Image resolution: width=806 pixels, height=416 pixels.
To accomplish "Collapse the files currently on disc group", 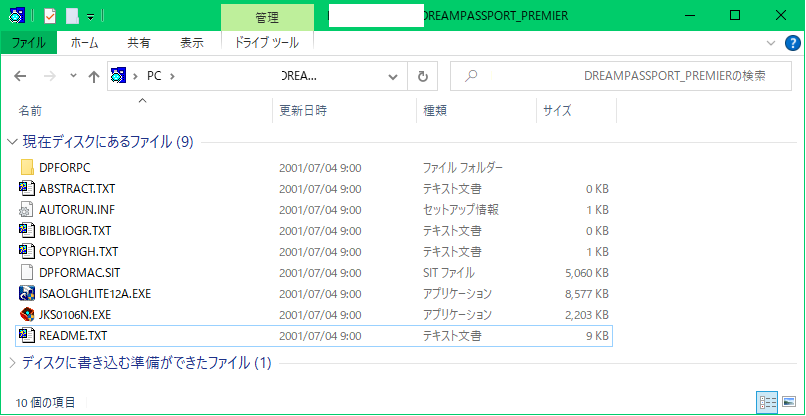I will (13, 142).
